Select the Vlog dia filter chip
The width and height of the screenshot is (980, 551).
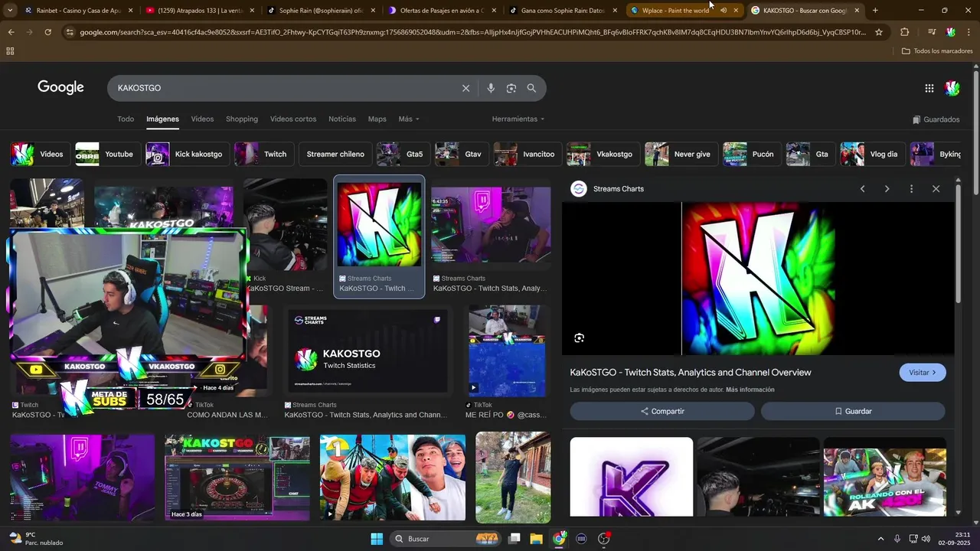click(x=872, y=155)
